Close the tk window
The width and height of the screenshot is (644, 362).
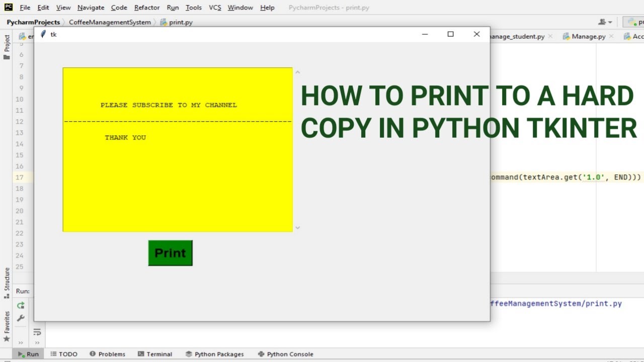(x=476, y=34)
